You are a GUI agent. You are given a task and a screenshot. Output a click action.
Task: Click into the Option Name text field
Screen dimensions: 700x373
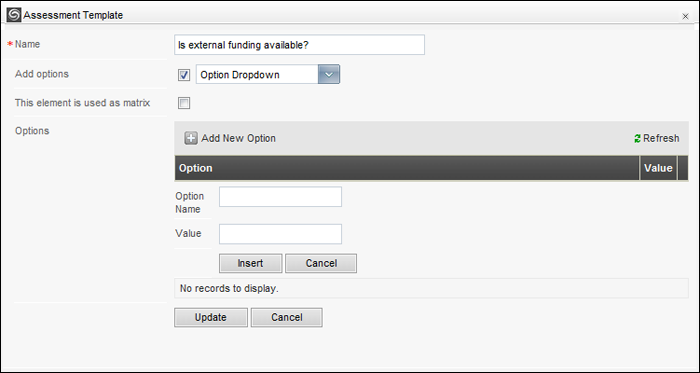click(280, 197)
